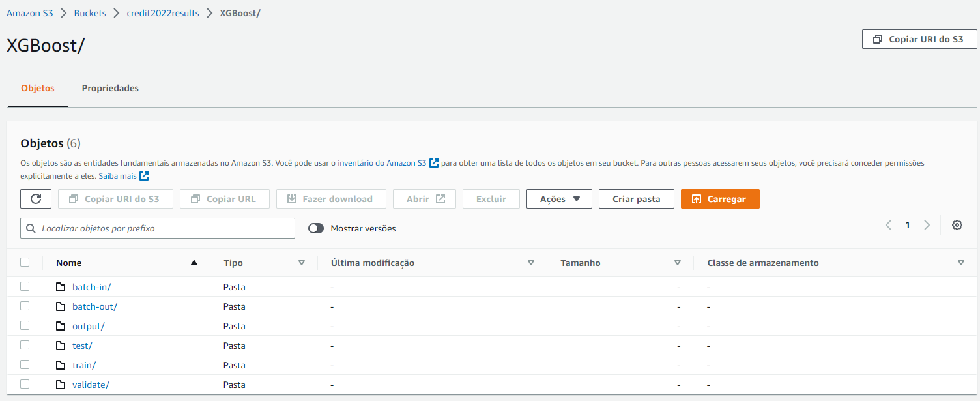Click the upload icon on the Carregar button
980x401 pixels.
tap(698, 198)
